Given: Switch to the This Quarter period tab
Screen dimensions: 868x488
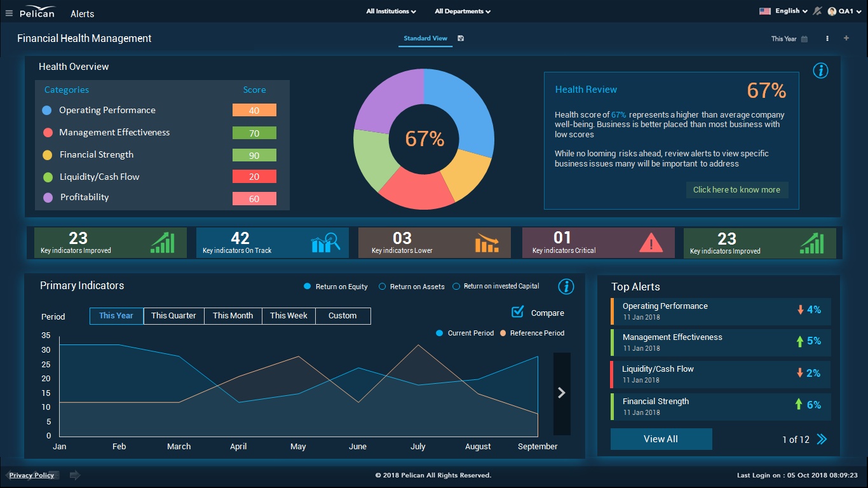Looking at the screenshot, I should pos(173,316).
